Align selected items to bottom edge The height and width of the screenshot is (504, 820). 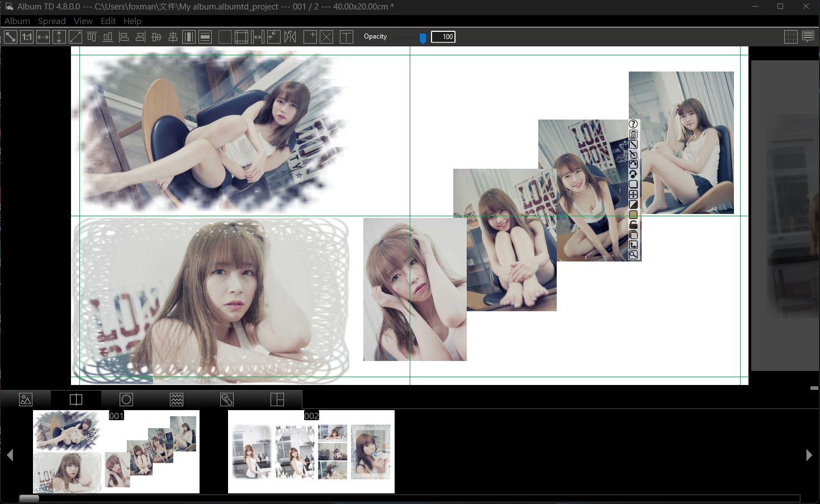108,37
